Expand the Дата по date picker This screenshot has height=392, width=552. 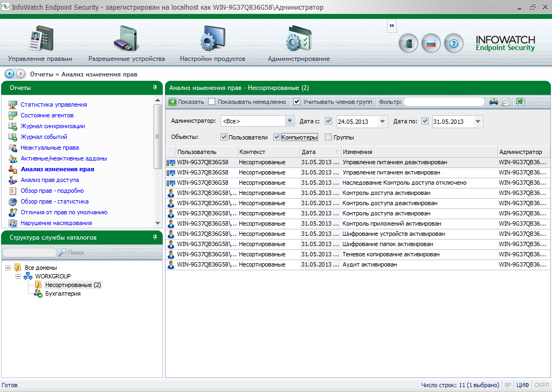[x=478, y=121]
